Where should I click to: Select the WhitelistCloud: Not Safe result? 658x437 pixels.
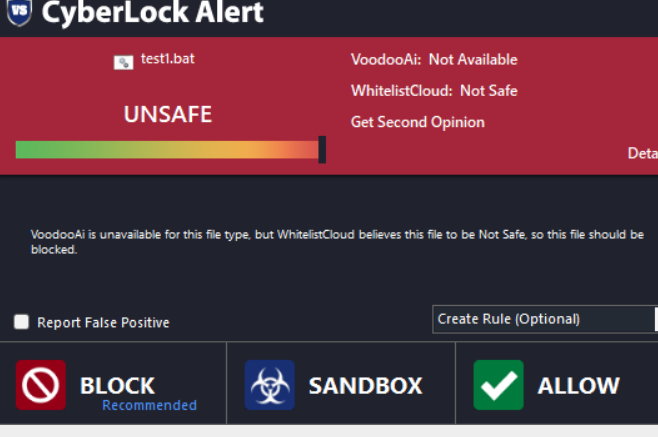click(x=434, y=91)
